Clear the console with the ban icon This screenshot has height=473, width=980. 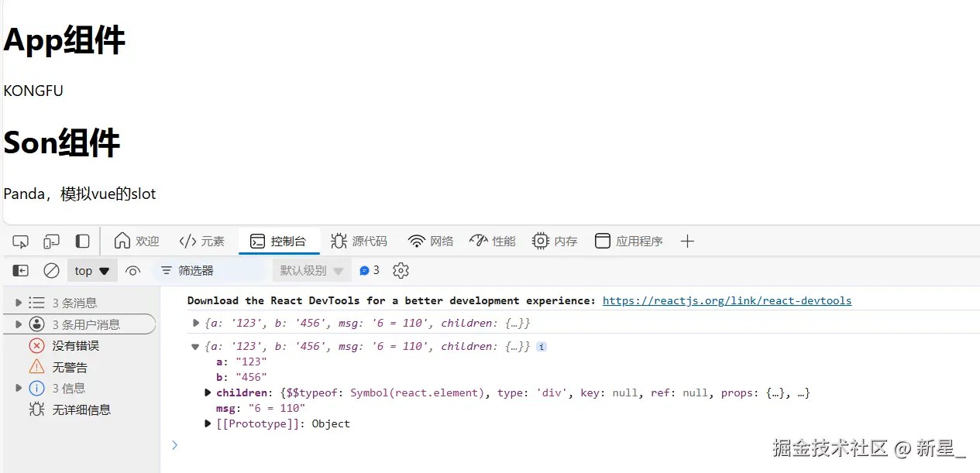pyautogui.click(x=51, y=271)
